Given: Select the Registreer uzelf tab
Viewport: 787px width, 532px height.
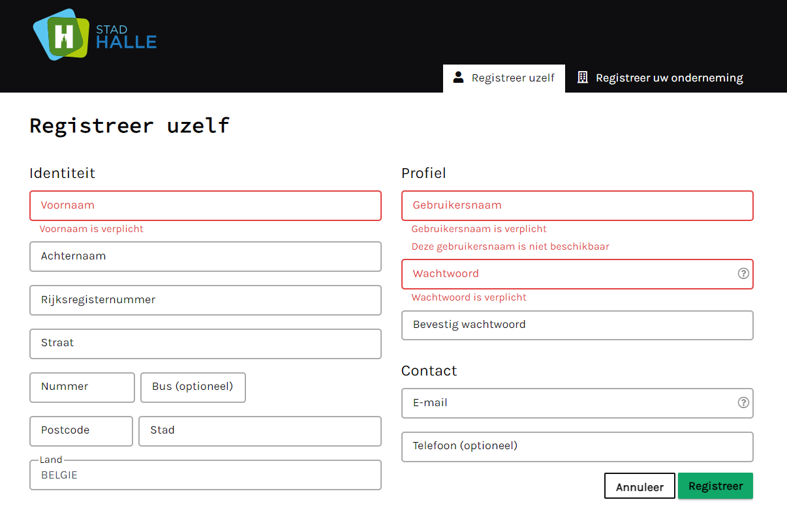Looking at the screenshot, I should (x=504, y=78).
